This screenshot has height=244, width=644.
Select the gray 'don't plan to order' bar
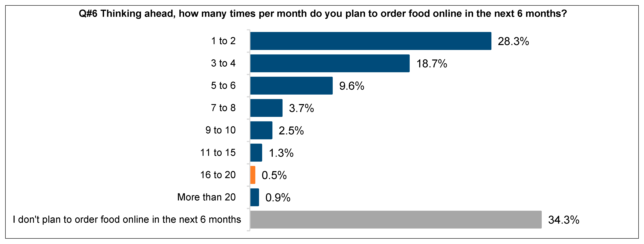[396, 219]
